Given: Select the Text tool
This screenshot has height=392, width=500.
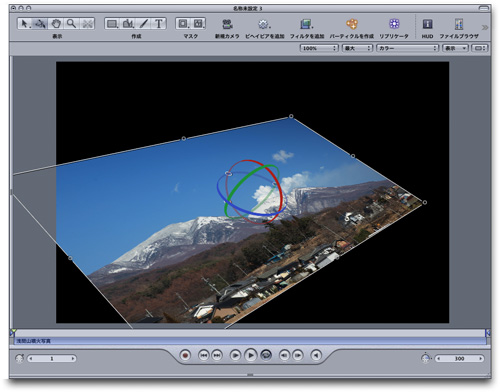Looking at the screenshot, I should pos(159,24).
